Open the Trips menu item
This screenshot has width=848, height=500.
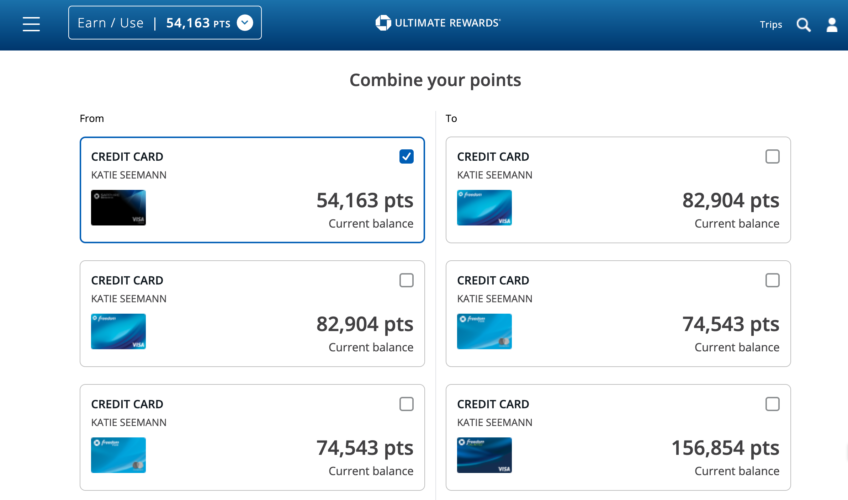click(770, 25)
